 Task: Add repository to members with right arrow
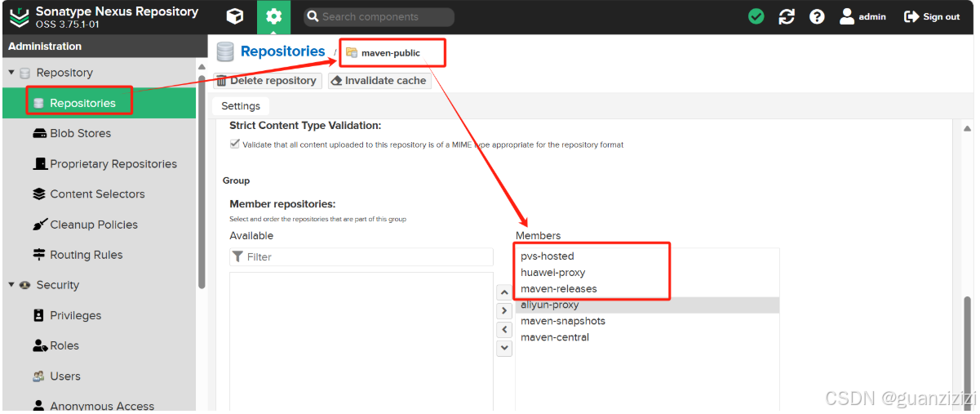pos(504,311)
